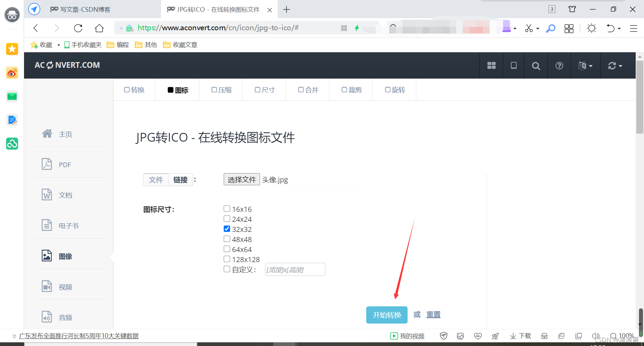The height and width of the screenshot is (346, 644).
Task: Click the blue search magnifier toolbar icon
Action: click(550, 29)
